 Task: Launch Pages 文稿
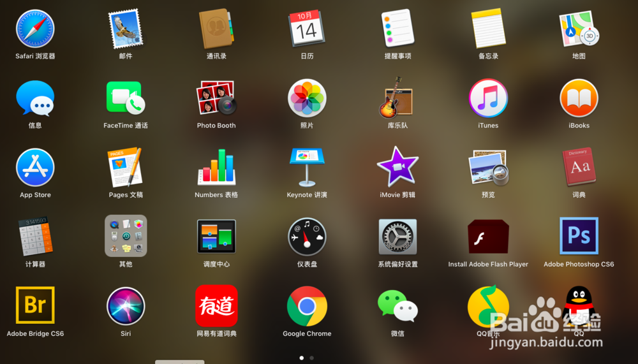point(126,168)
